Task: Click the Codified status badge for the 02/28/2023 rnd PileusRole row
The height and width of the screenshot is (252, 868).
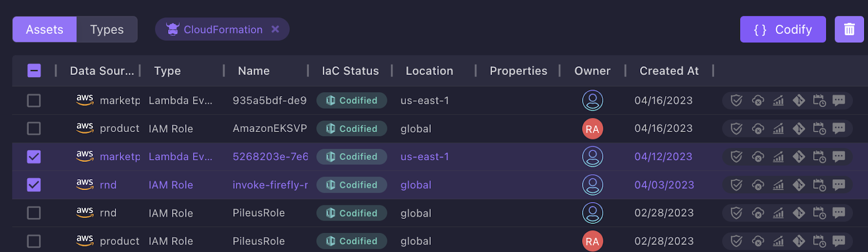Action: tap(352, 213)
